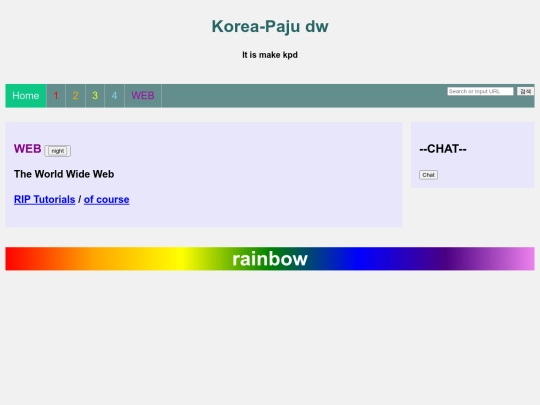Click the Korea-Paju dw page title
Viewport: 540px width, 405px height.
coord(270,27)
